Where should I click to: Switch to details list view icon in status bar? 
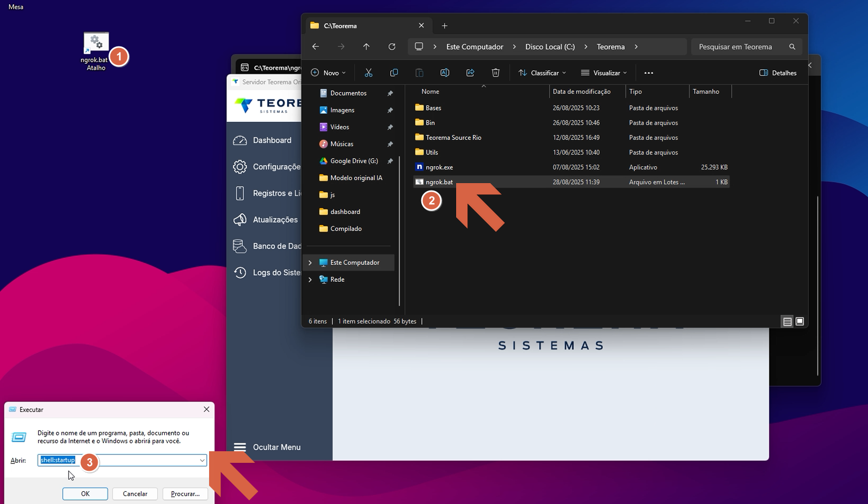click(x=787, y=321)
